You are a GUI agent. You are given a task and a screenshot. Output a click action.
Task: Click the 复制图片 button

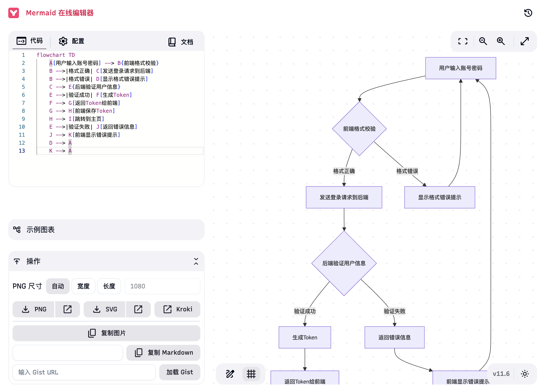pos(106,333)
